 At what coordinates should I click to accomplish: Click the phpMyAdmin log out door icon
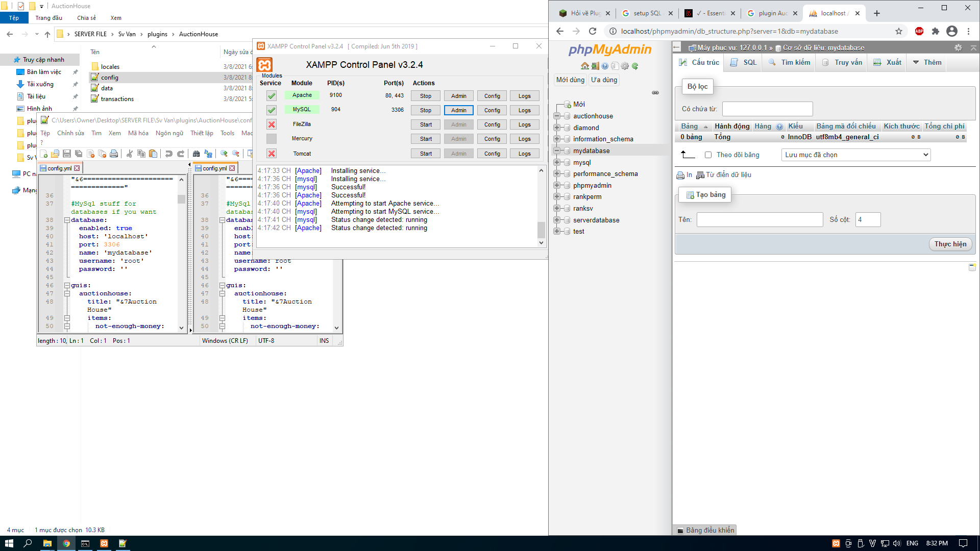pos(595,66)
